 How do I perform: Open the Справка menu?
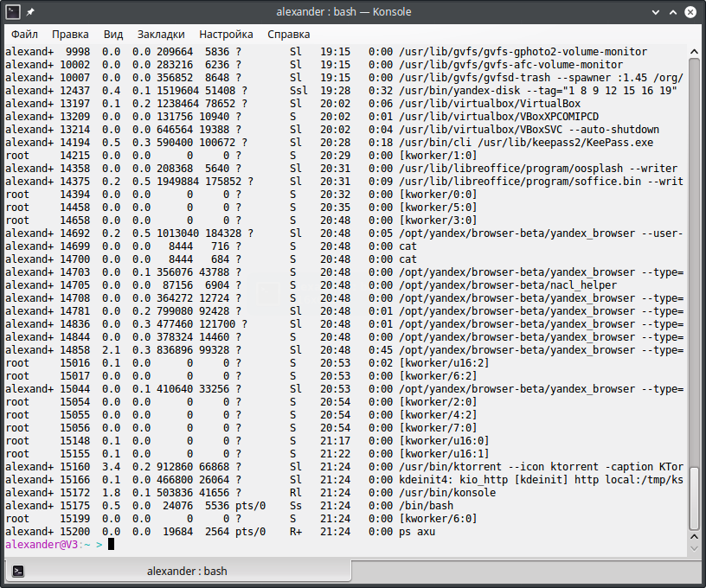(288, 34)
